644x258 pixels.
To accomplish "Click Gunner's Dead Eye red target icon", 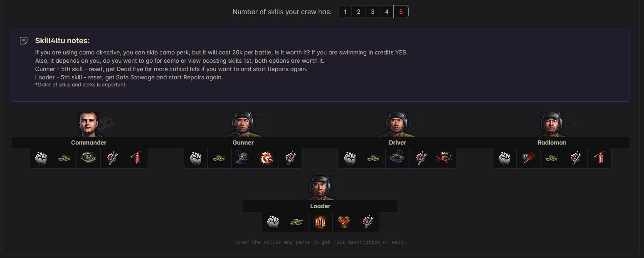I will (x=267, y=158).
